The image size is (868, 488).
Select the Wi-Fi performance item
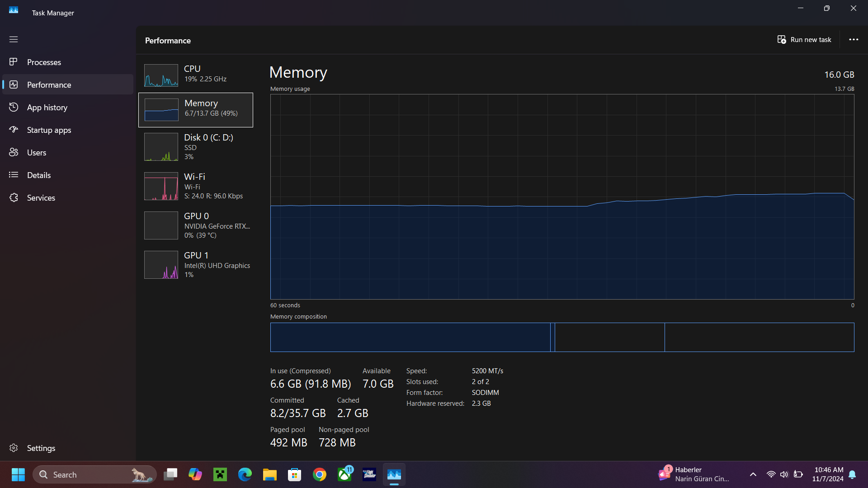(196, 186)
